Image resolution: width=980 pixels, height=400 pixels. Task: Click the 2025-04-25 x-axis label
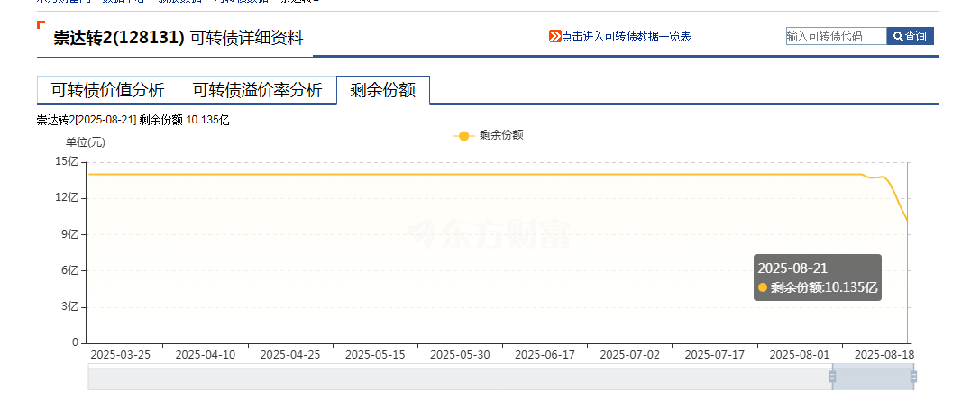[x=290, y=354]
